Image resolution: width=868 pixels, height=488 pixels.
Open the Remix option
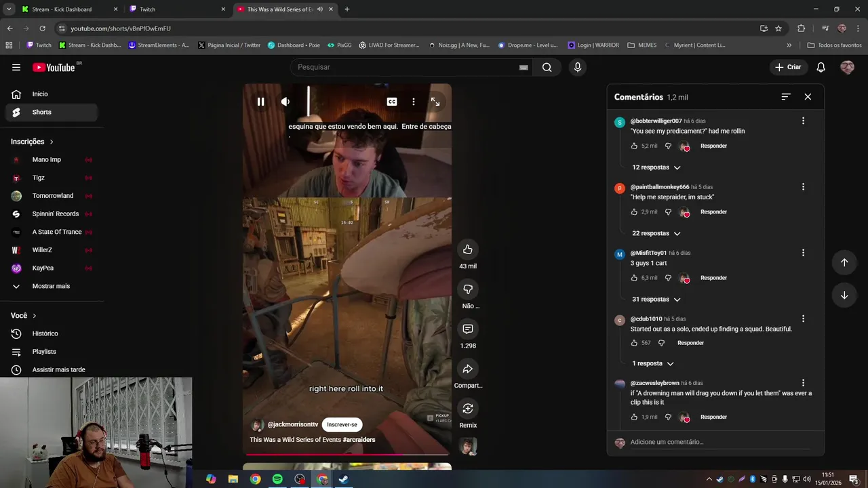468,409
